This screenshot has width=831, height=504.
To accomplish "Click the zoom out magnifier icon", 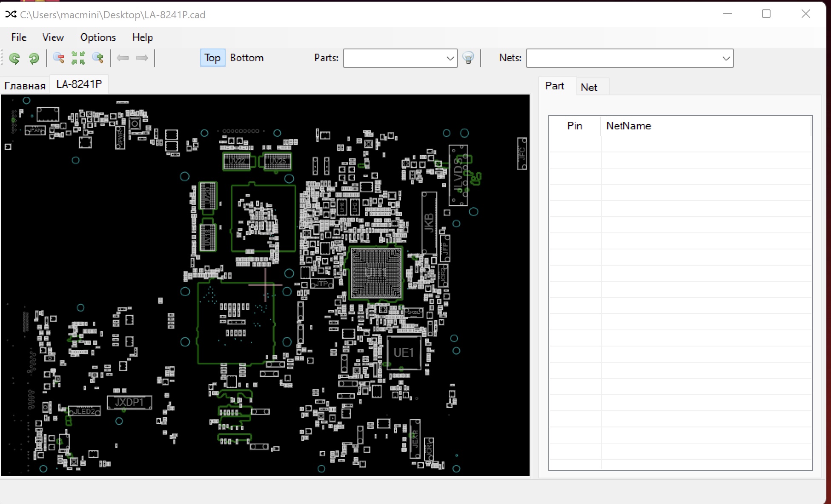I will (58, 58).
